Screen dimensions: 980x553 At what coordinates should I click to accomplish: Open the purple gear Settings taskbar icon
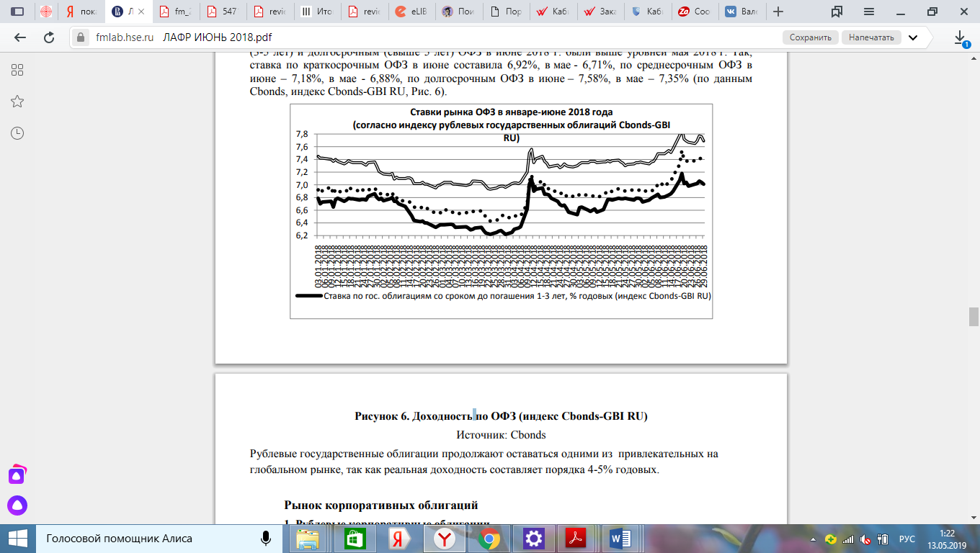coord(533,539)
